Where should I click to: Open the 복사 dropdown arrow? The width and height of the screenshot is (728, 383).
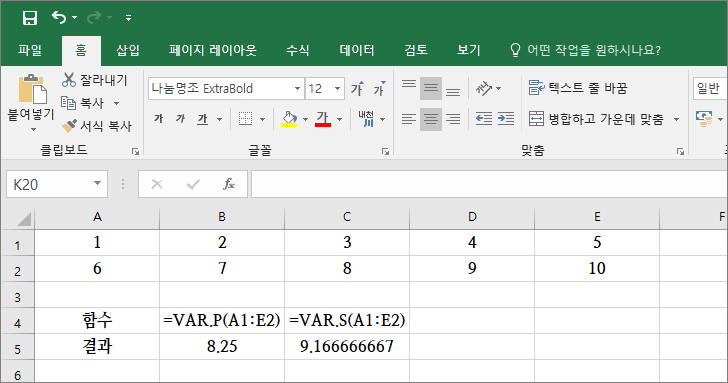pyautogui.click(x=117, y=103)
